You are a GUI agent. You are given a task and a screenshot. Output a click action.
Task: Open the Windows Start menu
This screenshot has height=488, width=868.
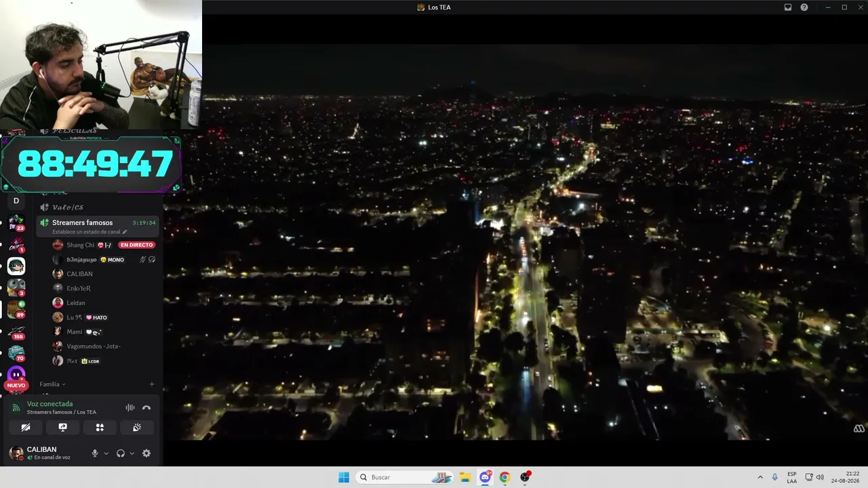[x=344, y=477]
